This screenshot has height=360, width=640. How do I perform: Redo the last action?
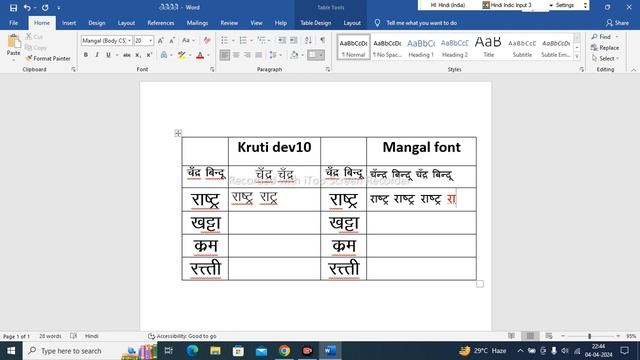(45, 7)
